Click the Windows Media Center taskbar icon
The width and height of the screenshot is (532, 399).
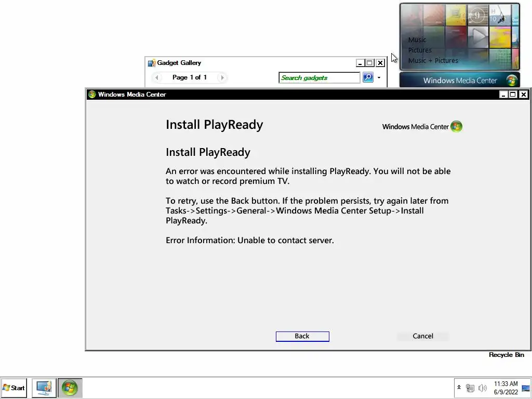(70, 388)
